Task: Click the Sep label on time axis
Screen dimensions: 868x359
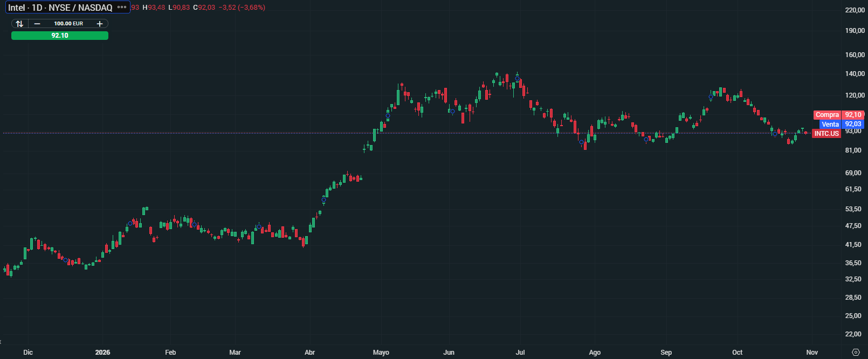Action: point(666,353)
